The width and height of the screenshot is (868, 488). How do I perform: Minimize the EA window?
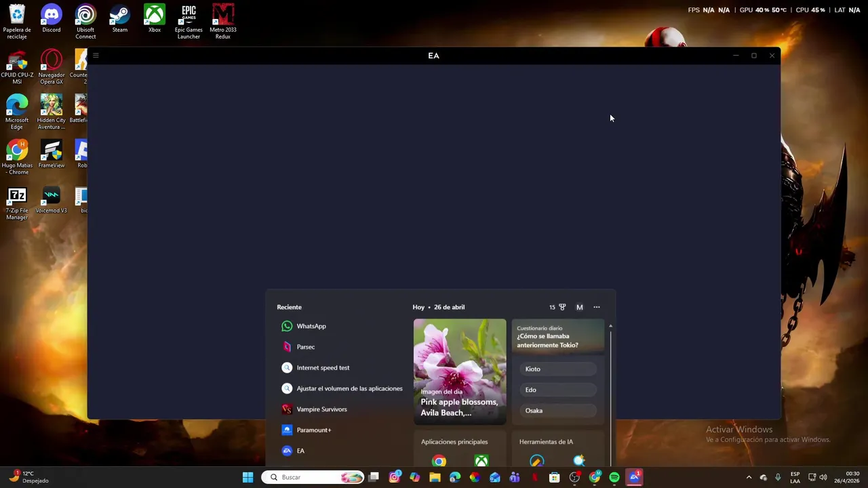736,56
